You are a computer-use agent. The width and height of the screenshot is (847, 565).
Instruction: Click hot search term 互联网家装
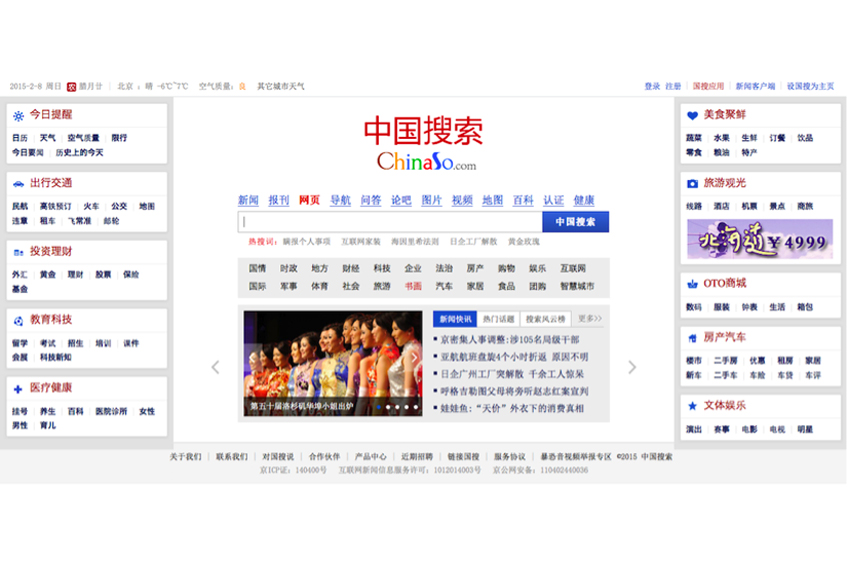coord(361,241)
